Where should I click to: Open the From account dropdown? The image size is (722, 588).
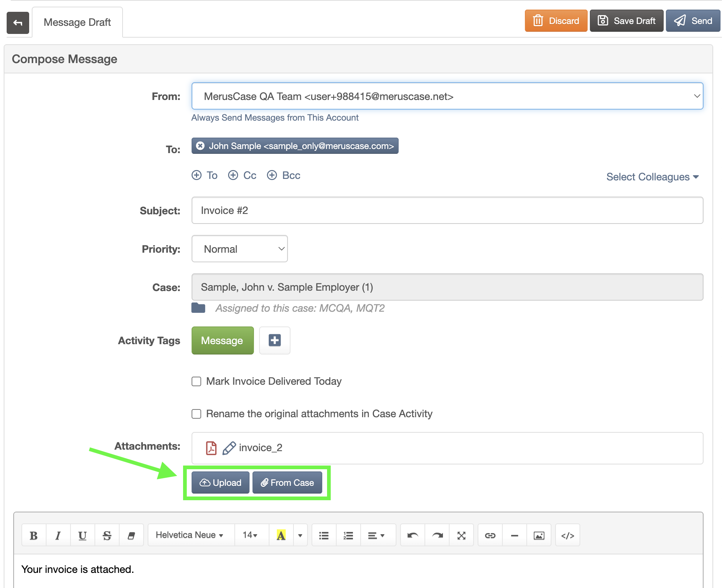tap(447, 96)
